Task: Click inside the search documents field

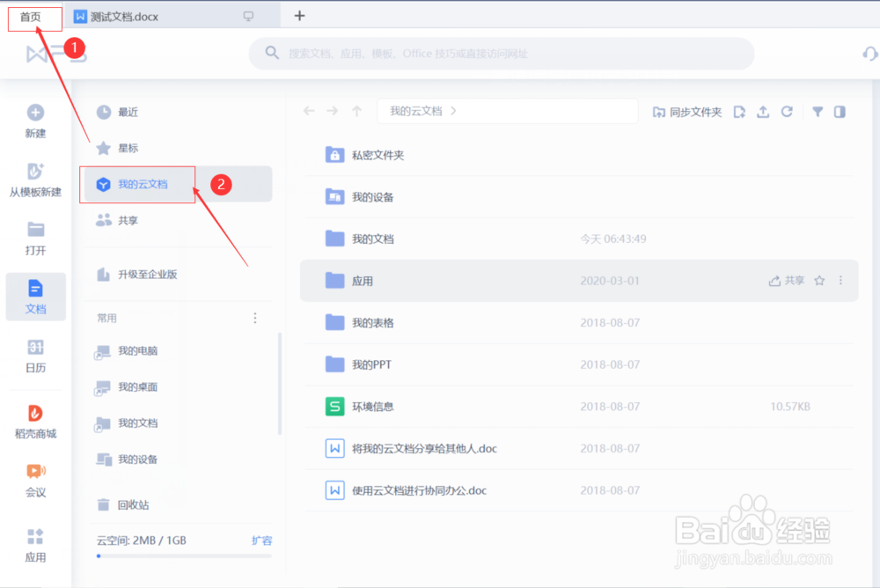Action: pos(502,54)
